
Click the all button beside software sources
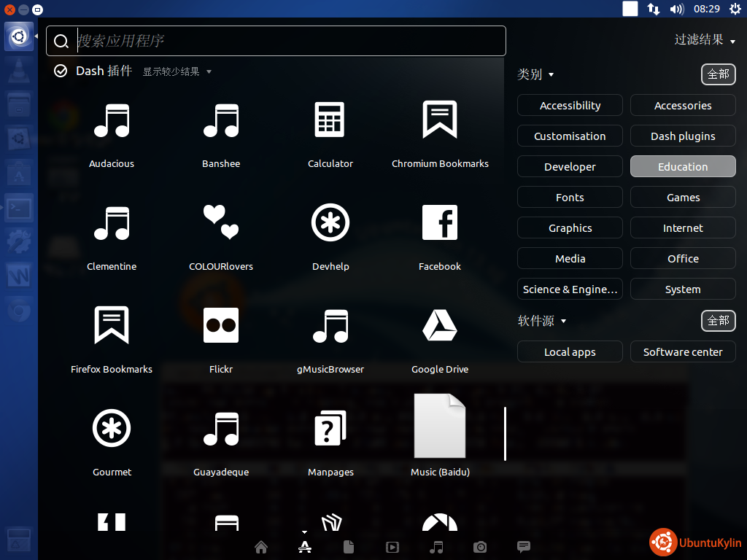coord(718,321)
